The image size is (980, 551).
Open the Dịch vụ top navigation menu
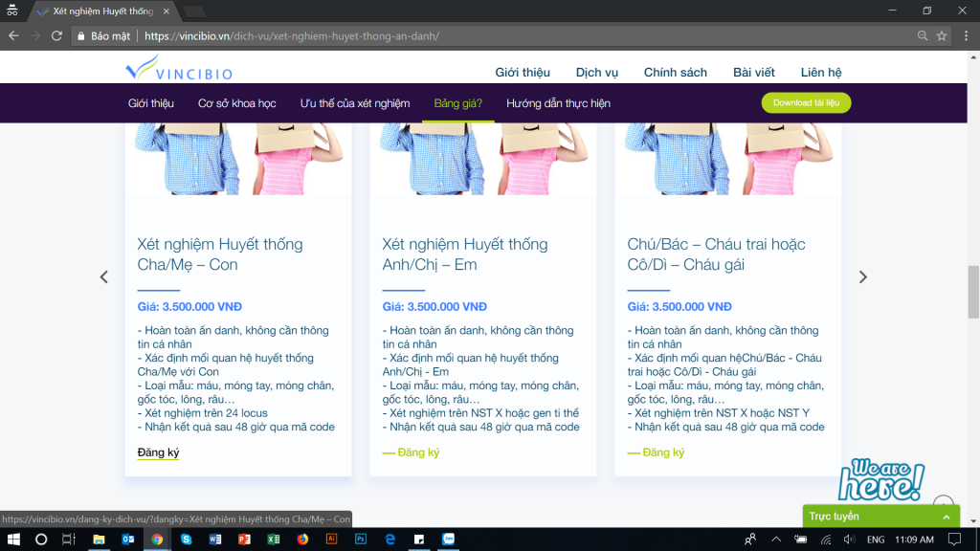597,73
